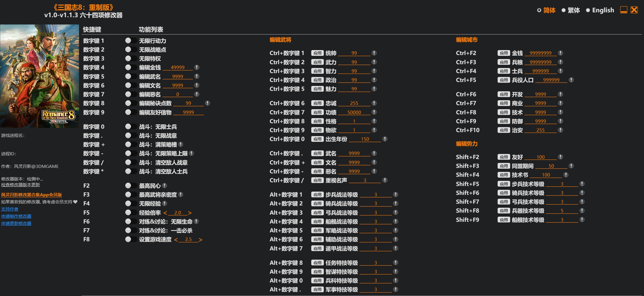Apply the 功绩 value

[x=317, y=112]
